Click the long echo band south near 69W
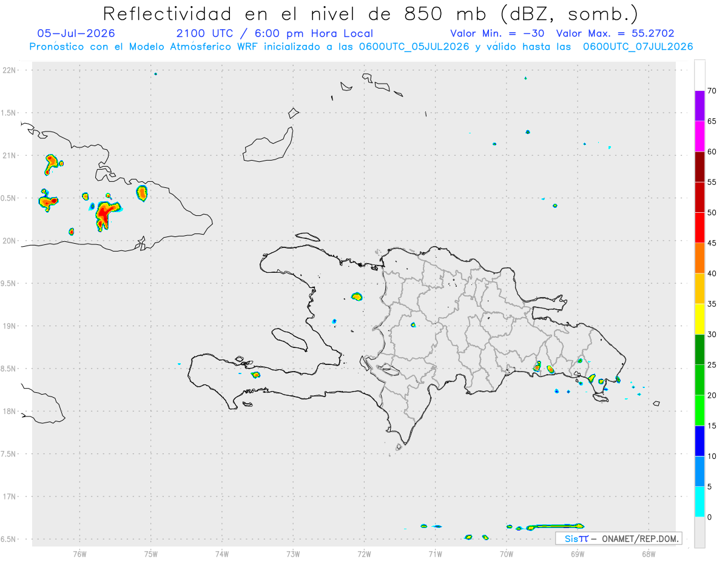Screen dimensions: 728x562 (x=555, y=526)
